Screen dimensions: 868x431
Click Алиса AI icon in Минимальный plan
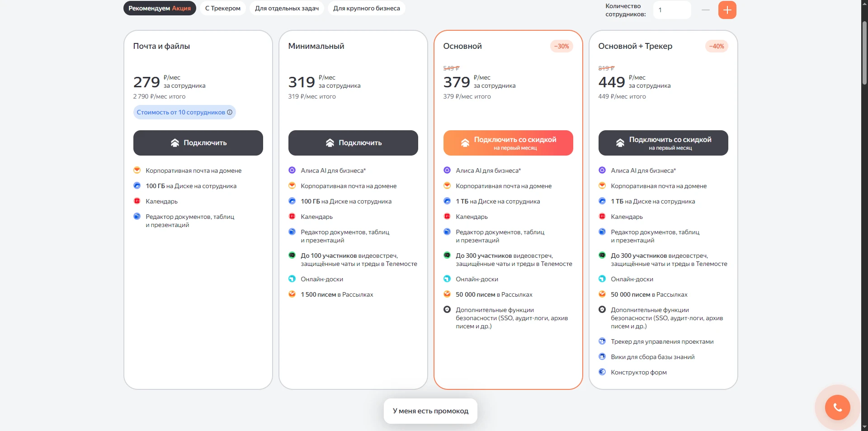coord(292,171)
